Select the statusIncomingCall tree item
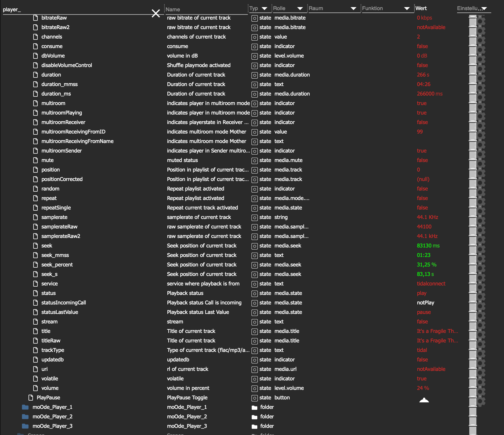Screen dimensions: 504x435 pyautogui.click(x=64, y=303)
